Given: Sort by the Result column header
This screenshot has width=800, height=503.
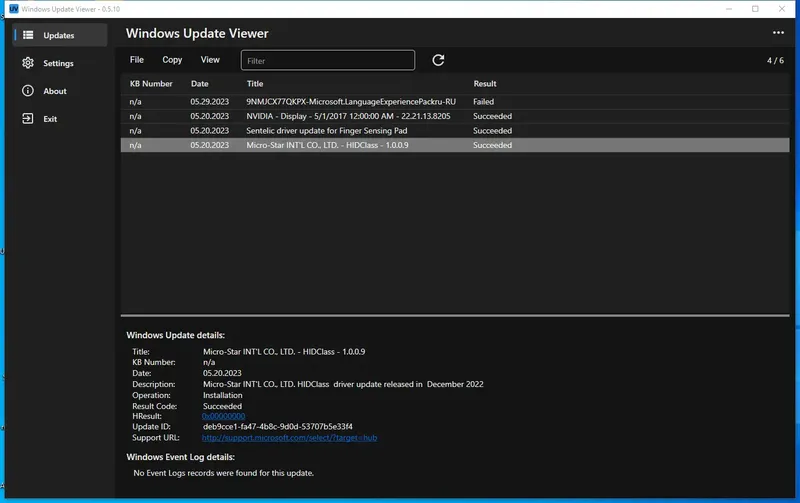Looking at the screenshot, I should [x=485, y=84].
